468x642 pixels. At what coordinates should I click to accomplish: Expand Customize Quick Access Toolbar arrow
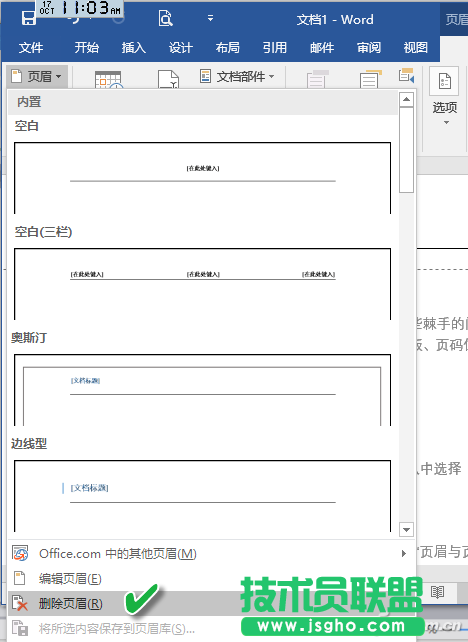tap(210, 18)
